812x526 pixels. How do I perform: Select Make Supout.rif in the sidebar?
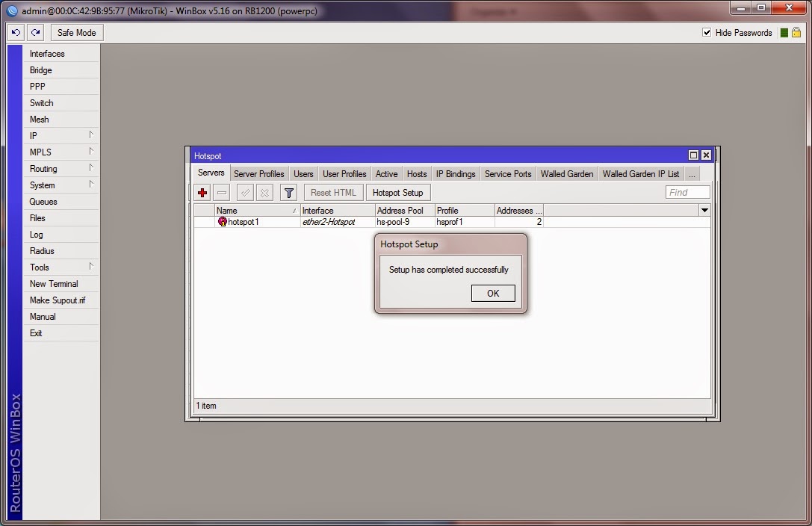[61, 300]
